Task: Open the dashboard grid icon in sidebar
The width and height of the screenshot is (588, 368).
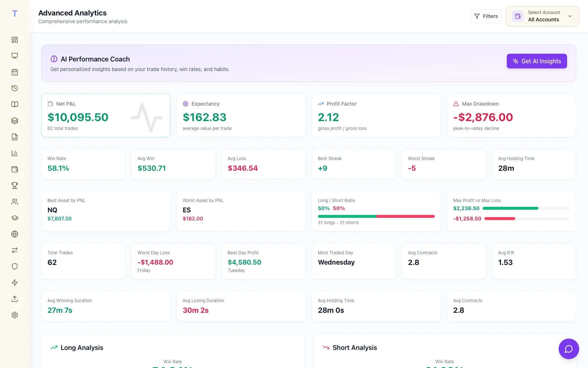Action: pos(15,40)
